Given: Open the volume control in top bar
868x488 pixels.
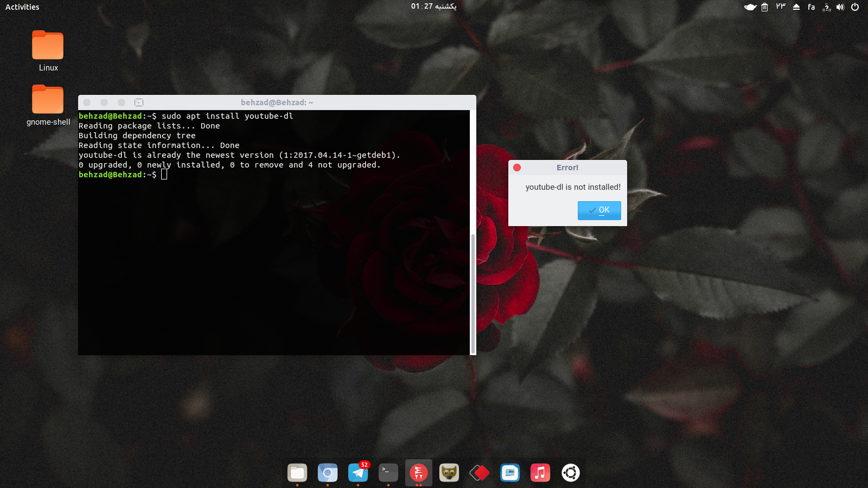Looking at the screenshot, I should click(x=840, y=7).
